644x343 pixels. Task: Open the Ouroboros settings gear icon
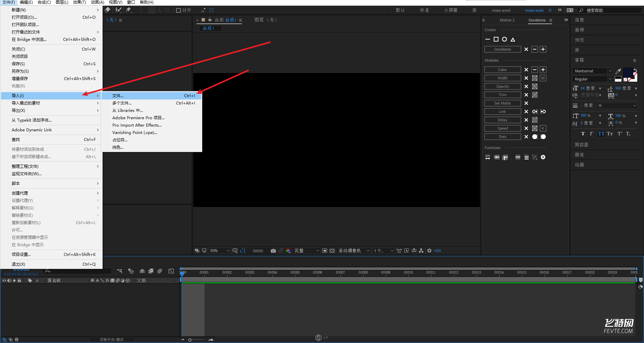click(543, 157)
